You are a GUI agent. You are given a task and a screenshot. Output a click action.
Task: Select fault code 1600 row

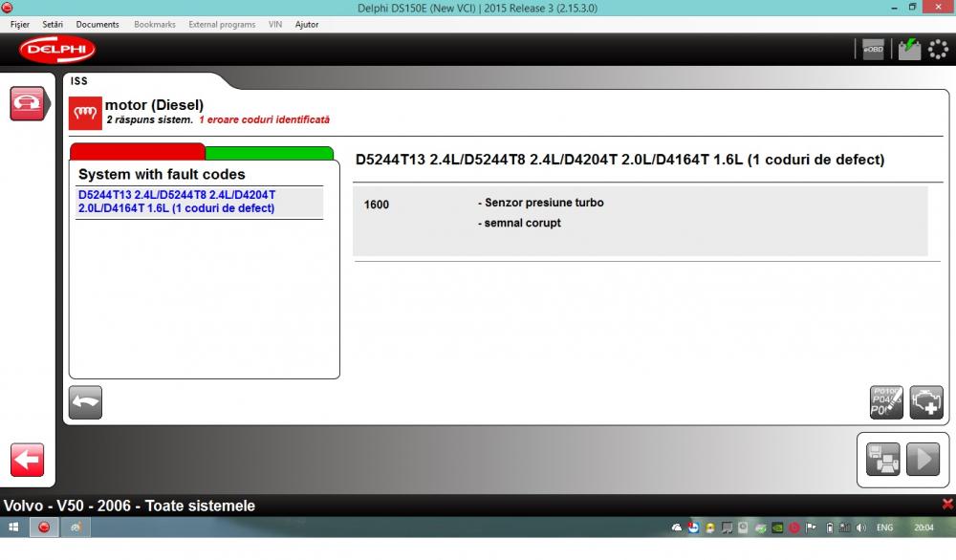(x=641, y=221)
